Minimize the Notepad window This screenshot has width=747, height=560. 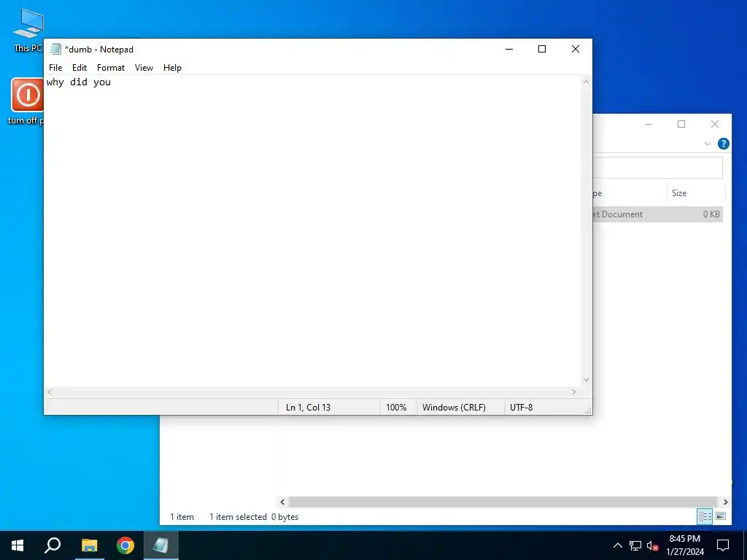(509, 49)
